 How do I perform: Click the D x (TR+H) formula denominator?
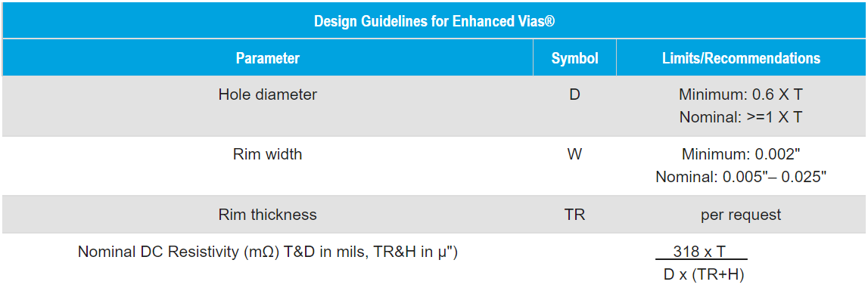(702, 274)
